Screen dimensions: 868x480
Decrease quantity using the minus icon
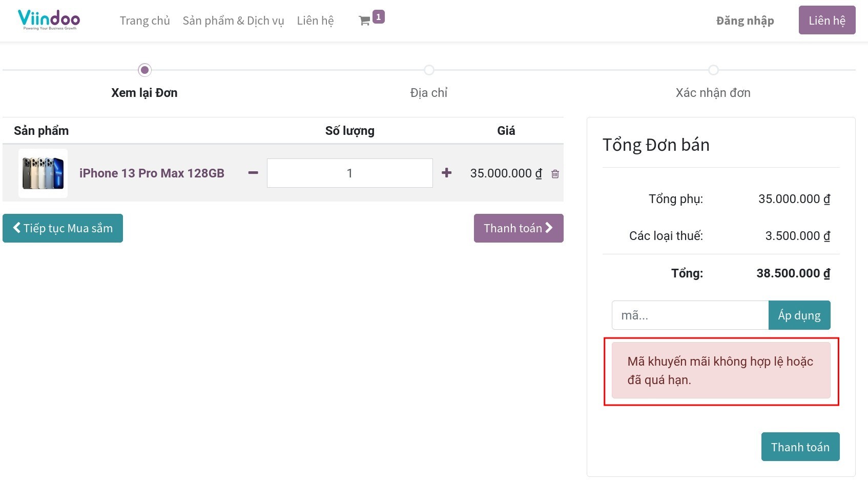[x=252, y=173]
